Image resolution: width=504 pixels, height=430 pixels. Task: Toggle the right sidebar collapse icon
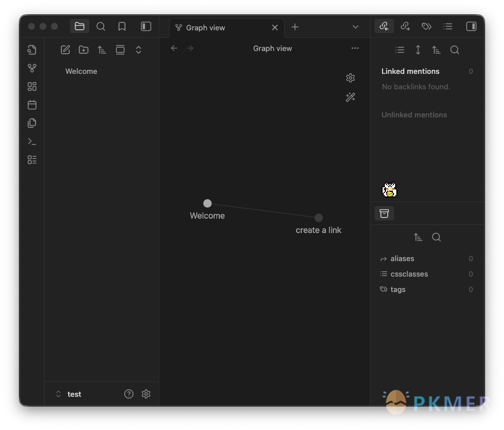point(471,26)
